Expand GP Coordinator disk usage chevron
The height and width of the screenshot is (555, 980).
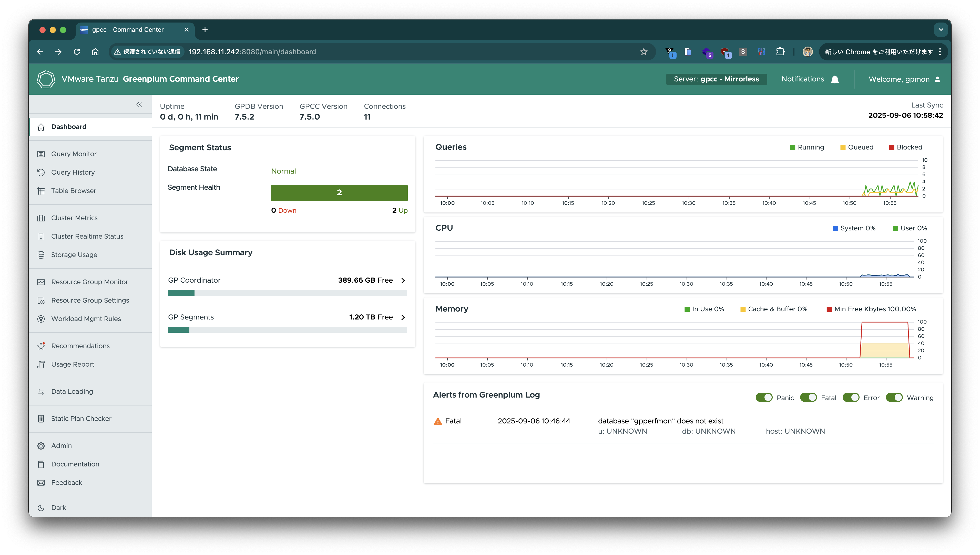pos(403,281)
